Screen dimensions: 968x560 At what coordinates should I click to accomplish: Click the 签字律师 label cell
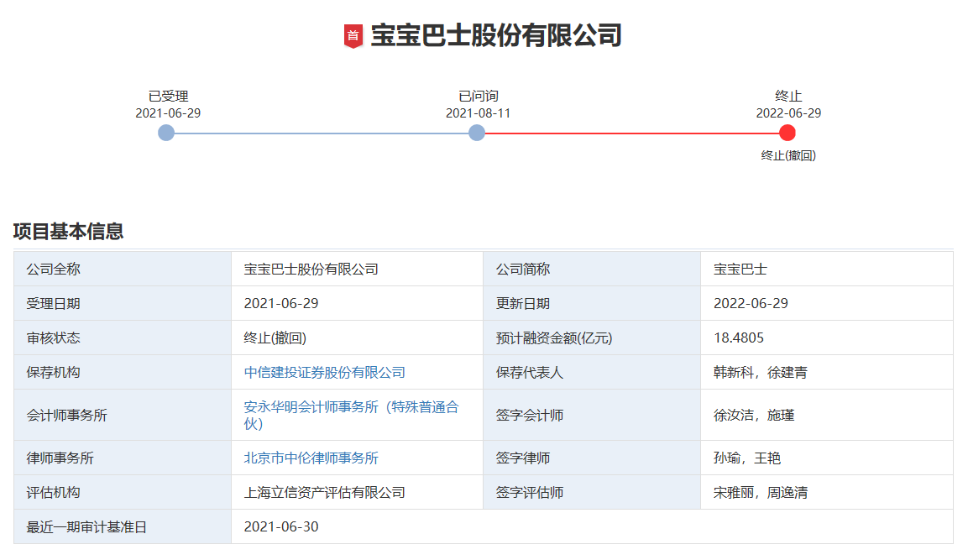(x=591, y=458)
